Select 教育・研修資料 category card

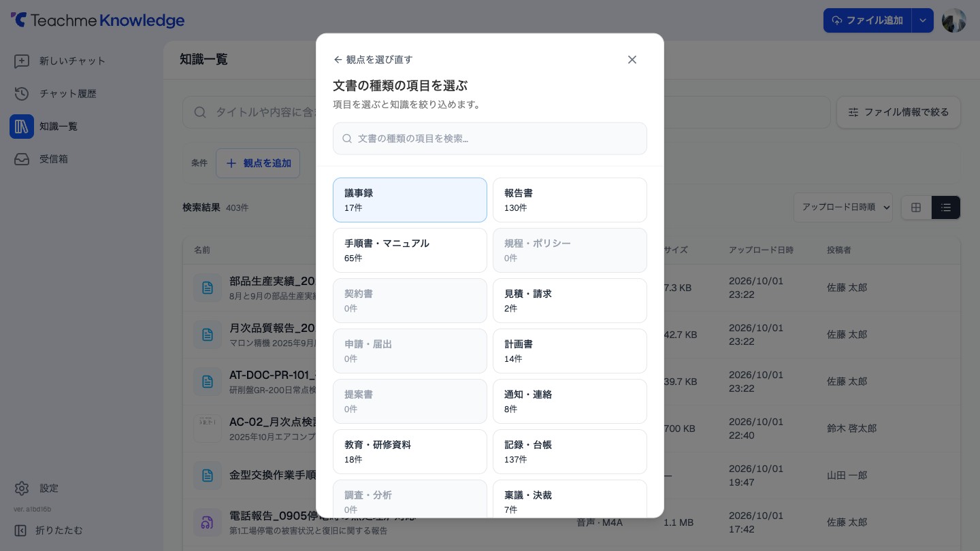click(410, 452)
